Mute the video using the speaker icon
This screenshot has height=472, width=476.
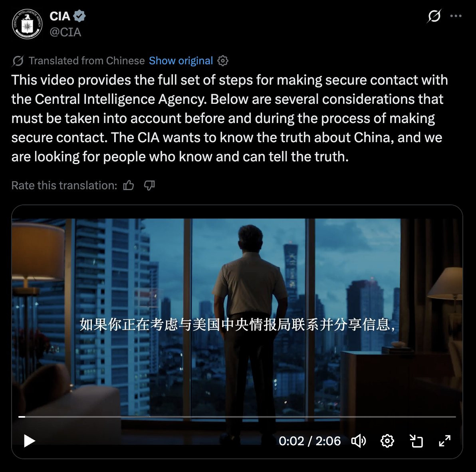point(359,441)
